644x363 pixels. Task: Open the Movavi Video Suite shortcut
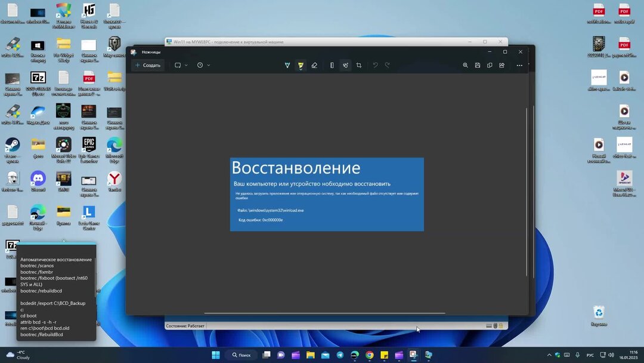click(x=63, y=150)
